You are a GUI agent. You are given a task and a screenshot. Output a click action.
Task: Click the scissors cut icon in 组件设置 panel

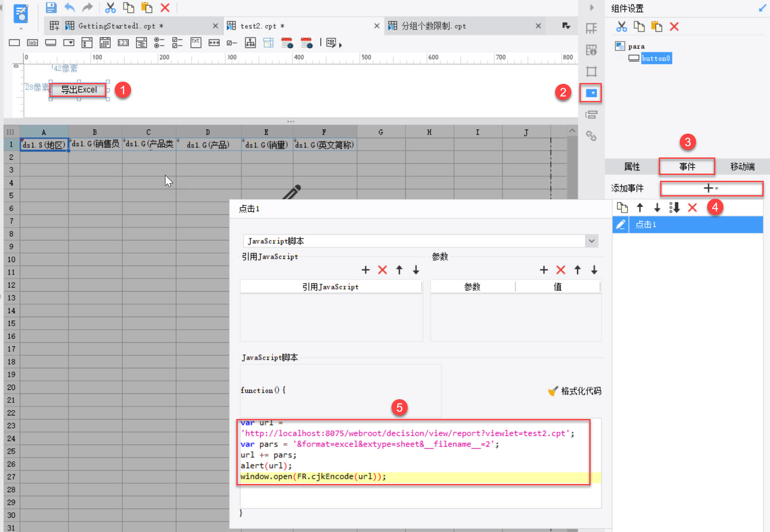[x=621, y=27]
